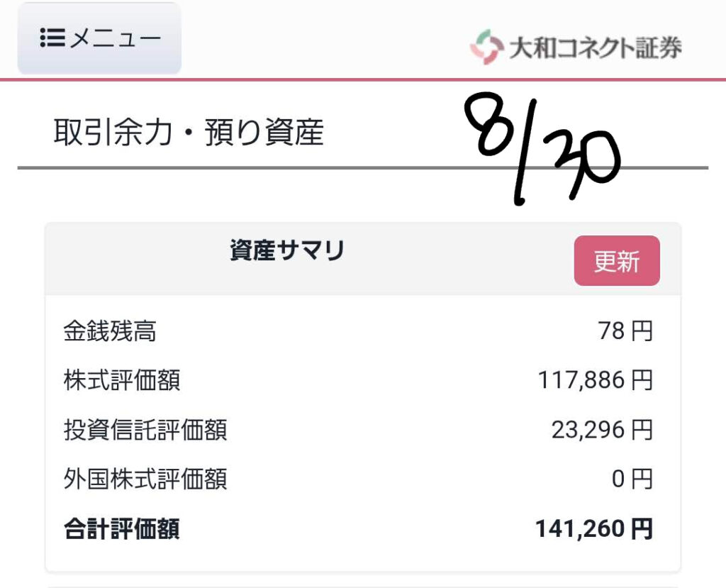The image size is (726, 588).
Task: Click the pink header divider line
Action: pos(363,79)
